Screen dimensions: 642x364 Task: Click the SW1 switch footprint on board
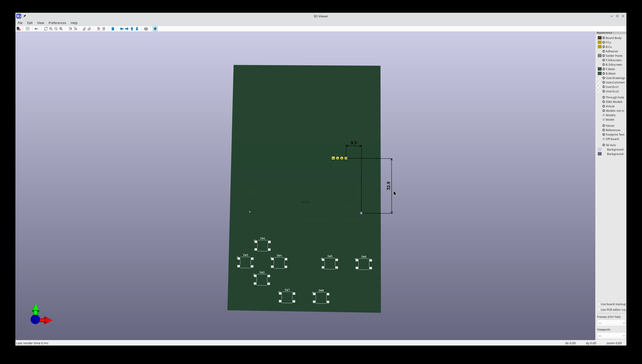point(262,246)
